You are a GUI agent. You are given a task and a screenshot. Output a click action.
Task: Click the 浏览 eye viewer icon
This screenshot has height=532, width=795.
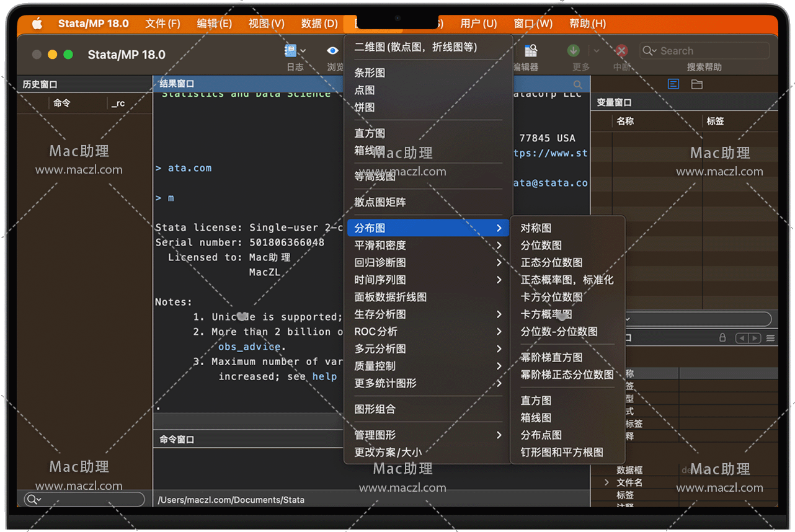point(333,51)
